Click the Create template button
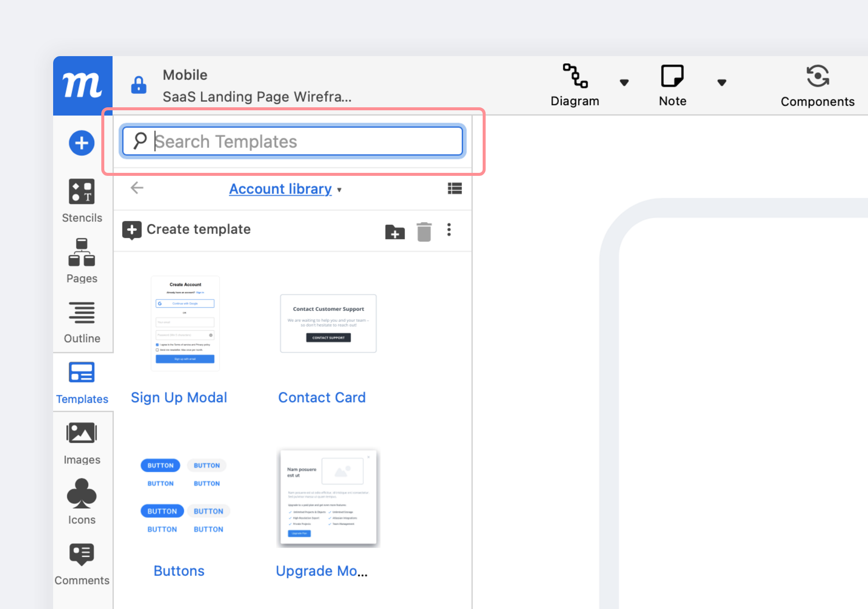Viewport: 868px width, 609px height. coord(187,229)
